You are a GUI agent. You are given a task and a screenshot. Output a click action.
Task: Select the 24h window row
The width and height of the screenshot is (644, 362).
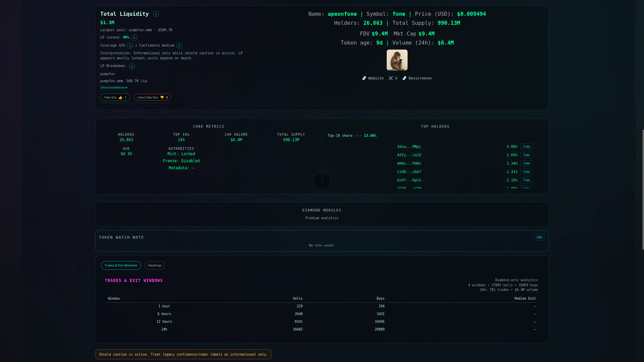click(x=322, y=329)
